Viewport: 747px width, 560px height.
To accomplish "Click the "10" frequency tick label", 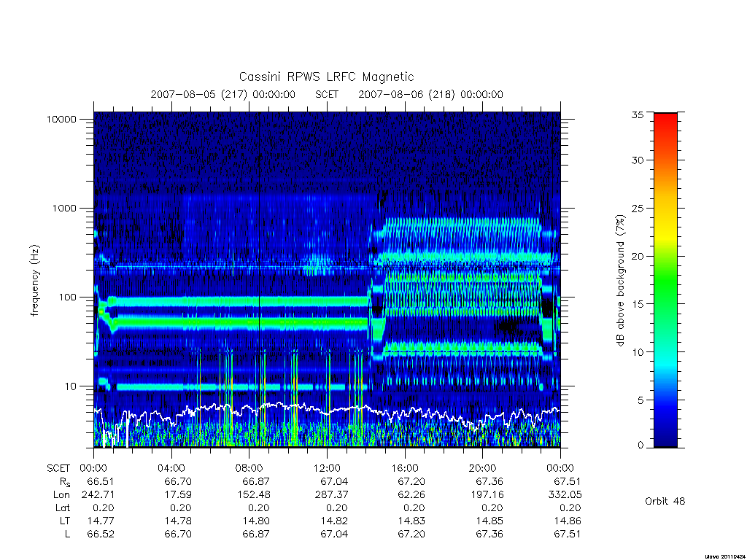I will point(71,386).
